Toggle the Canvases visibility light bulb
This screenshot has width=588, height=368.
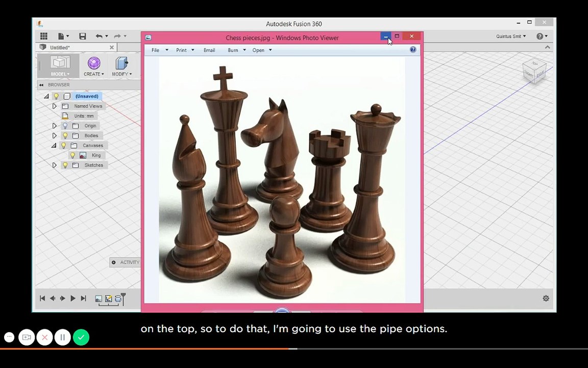coord(64,145)
